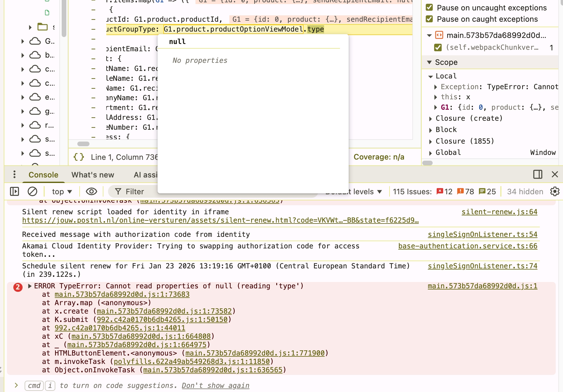Toggle the drawer dock side icon
The image size is (563, 392).
pyautogui.click(x=538, y=174)
